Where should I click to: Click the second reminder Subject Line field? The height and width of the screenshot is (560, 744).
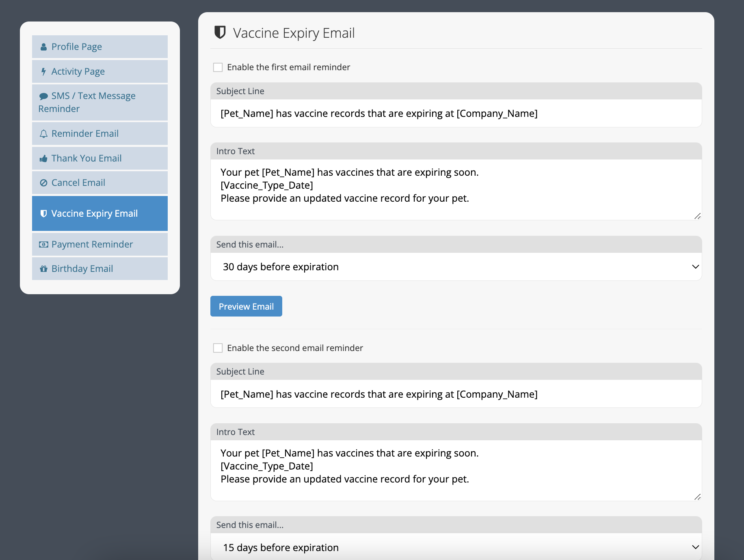pyautogui.click(x=456, y=394)
